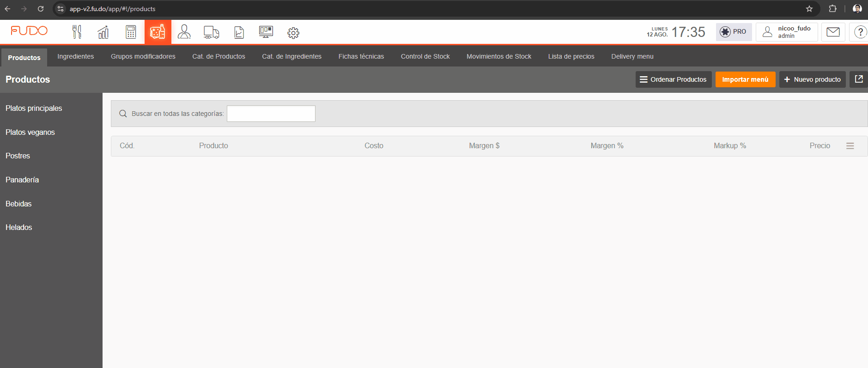Screen dimensions: 868x368
Task: Open the document chart expenses icon
Action: (x=239, y=32)
